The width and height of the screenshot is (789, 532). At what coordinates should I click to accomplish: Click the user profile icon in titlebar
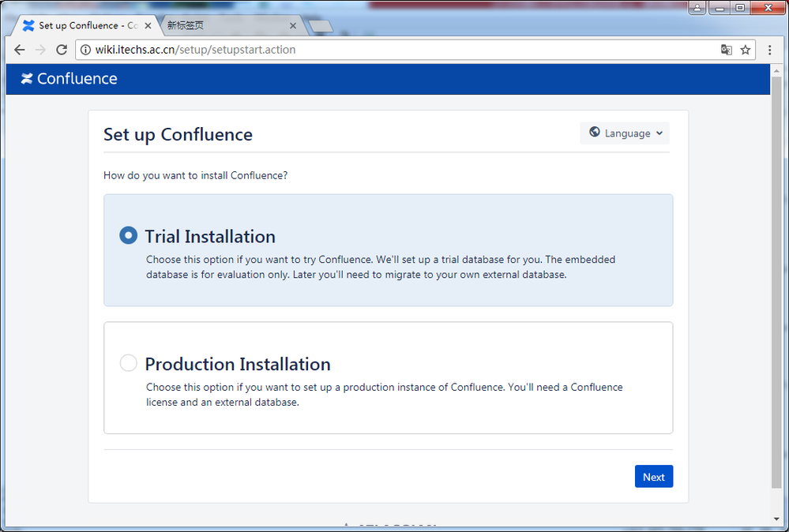click(x=697, y=8)
